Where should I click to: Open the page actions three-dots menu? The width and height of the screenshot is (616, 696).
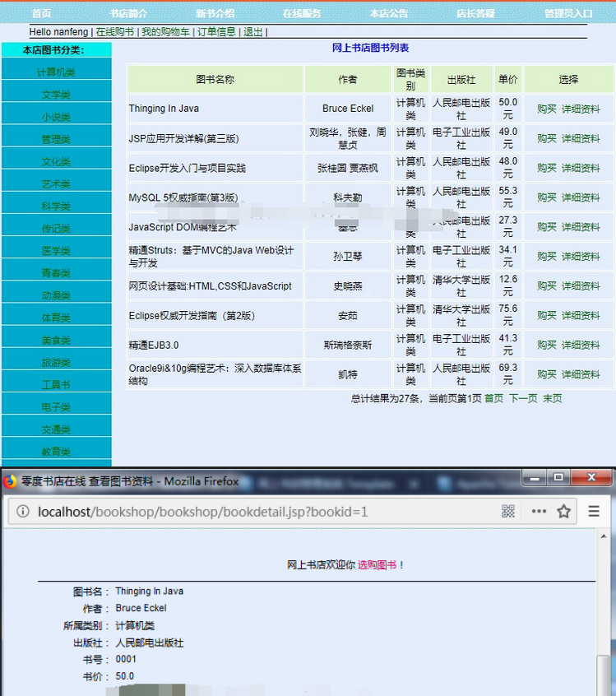coord(538,512)
